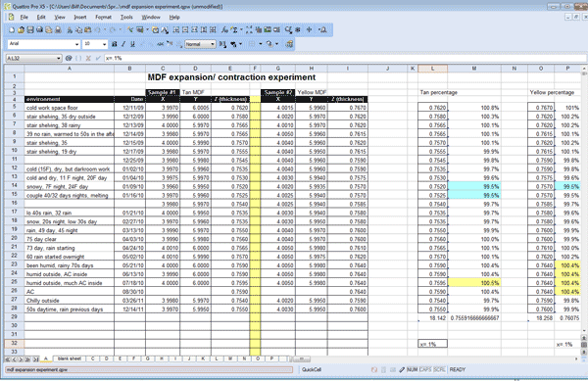Open the font size dropdown
The width and height of the screenshot is (588, 381).
click(105, 44)
